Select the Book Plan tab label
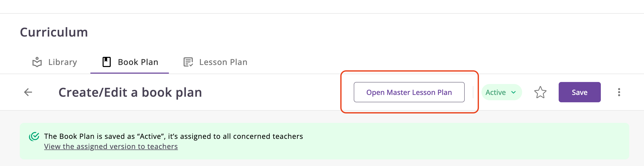The height and width of the screenshot is (166, 644). (138, 62)
